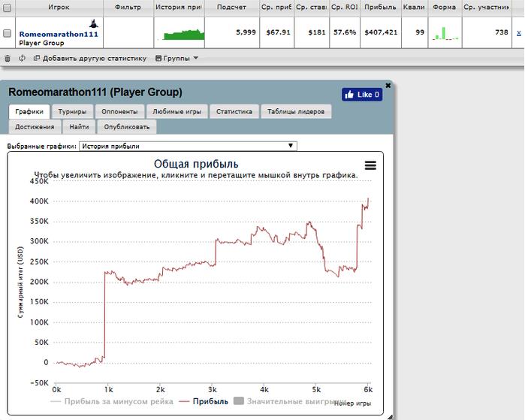Toggle the Прибыль за минусом рейка legend series

click(x=112, y=401)
